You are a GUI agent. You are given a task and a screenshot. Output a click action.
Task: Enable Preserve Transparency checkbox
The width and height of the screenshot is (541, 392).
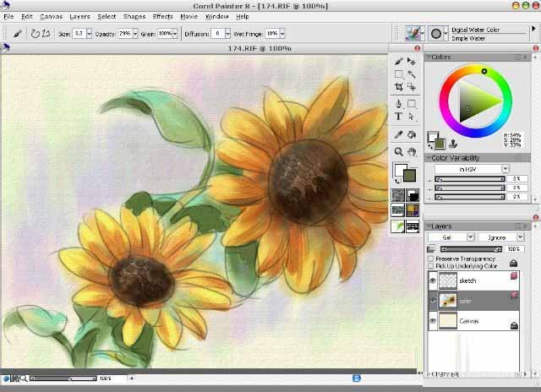tap(431, 259)
